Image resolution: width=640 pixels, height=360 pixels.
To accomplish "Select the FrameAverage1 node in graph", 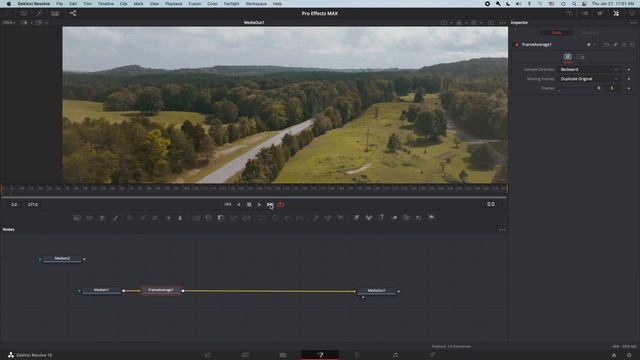I will pos(161,291).
